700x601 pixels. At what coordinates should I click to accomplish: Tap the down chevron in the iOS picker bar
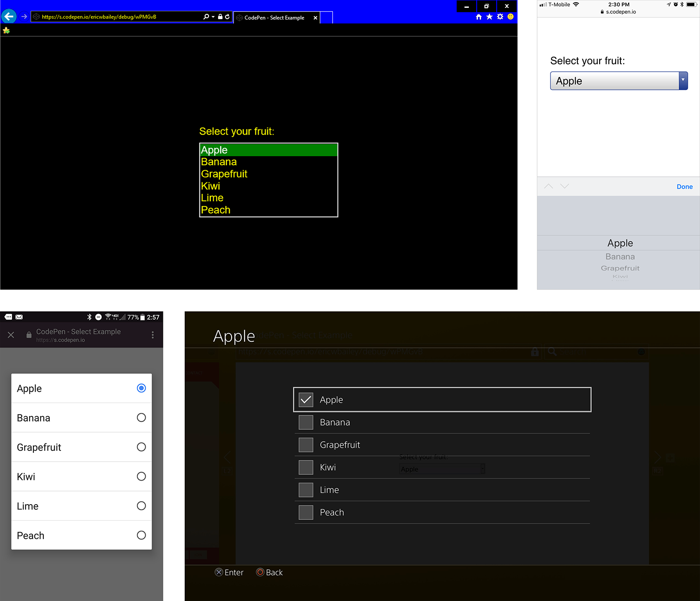[x=564, y=186]
